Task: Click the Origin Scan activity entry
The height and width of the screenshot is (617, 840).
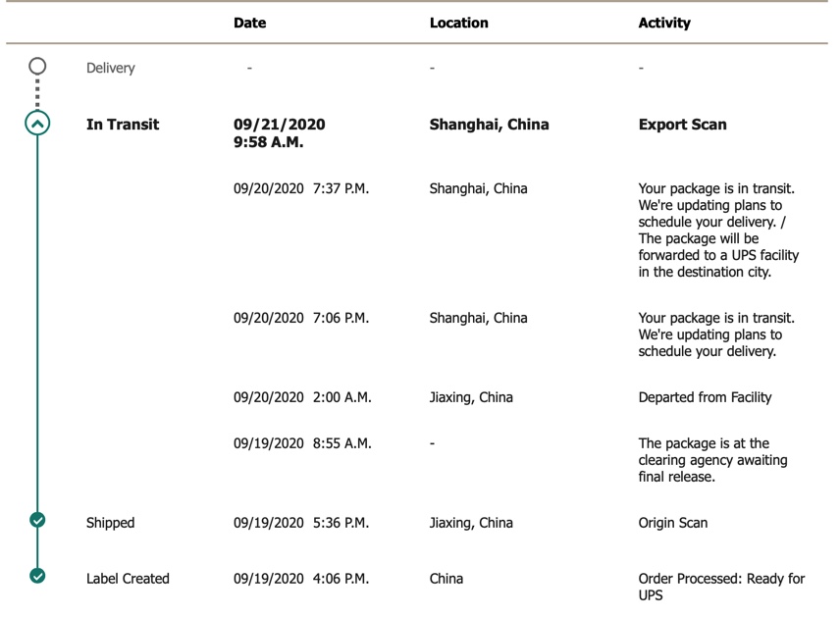Action: [673, 523]
